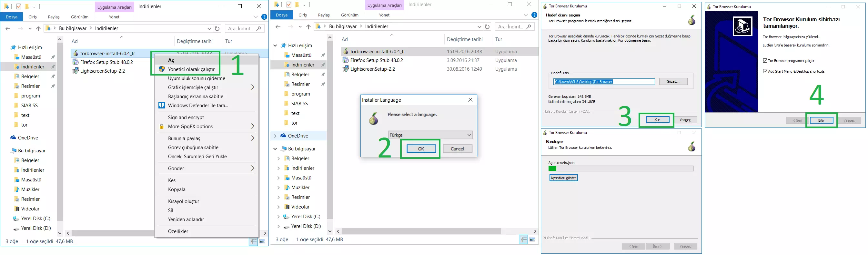Expand ribbon in right Explorer window
868x255 pixels.
coord(526,15)
